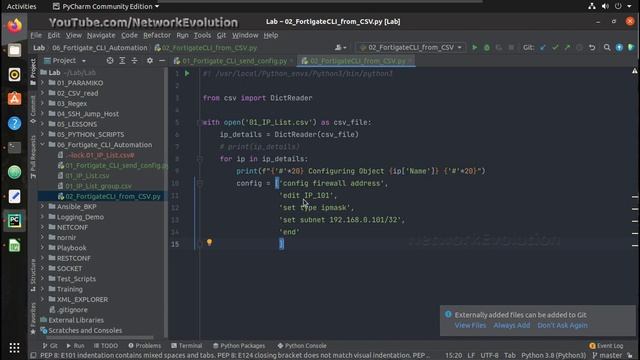Show Applications grid in the dock
This screenshot has height=360, width=640.
pos(14,348)
